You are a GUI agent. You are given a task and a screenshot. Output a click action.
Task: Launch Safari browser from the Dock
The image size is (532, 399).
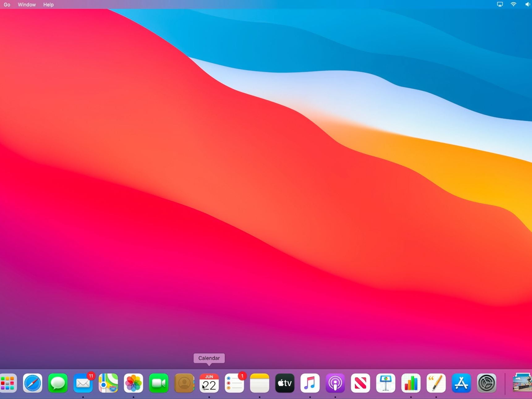32,383
